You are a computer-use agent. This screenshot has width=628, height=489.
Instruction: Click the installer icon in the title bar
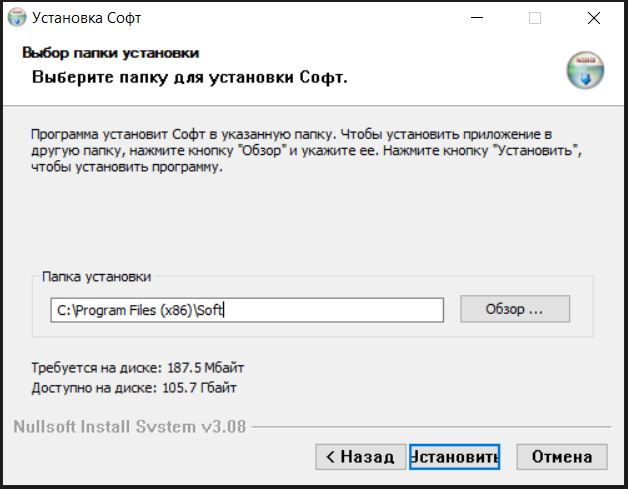[x=17, y=17]
